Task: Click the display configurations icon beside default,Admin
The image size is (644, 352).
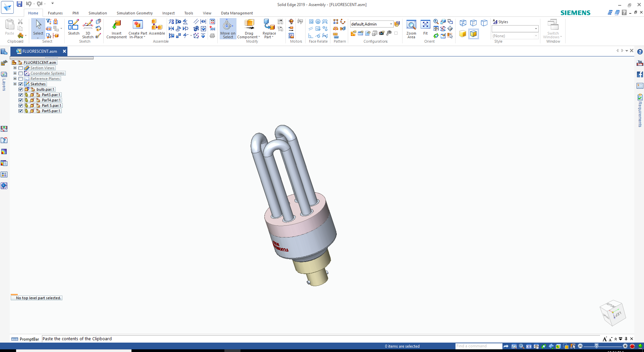Action: click(397, 24)
